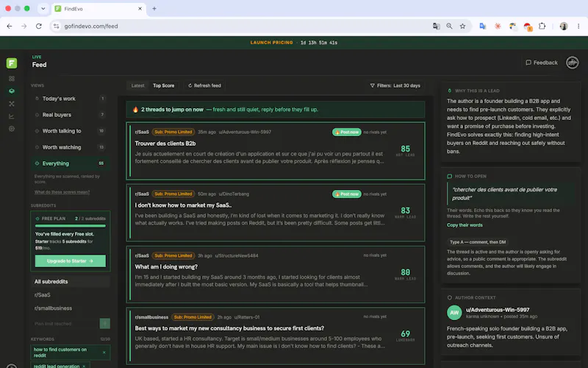Open u/Adventurous-Win-5997 in first post header
588x368 pixels.
pyautogui.click(x=245, y=132)
